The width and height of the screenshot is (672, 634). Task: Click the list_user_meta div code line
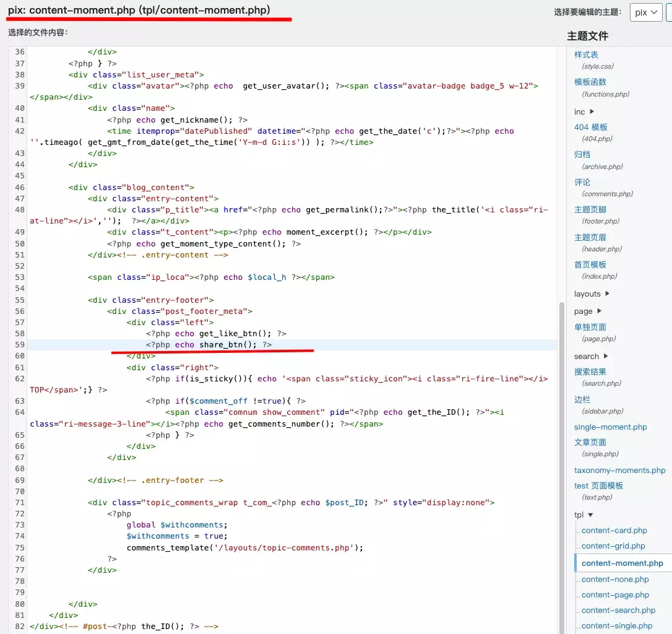pos(136,74)
